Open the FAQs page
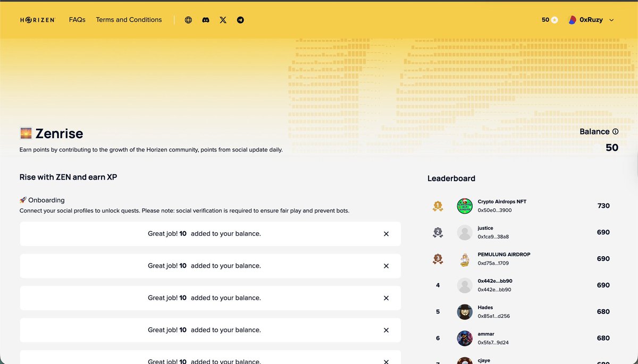Screen dimensions: 638x364 [77, 20]
